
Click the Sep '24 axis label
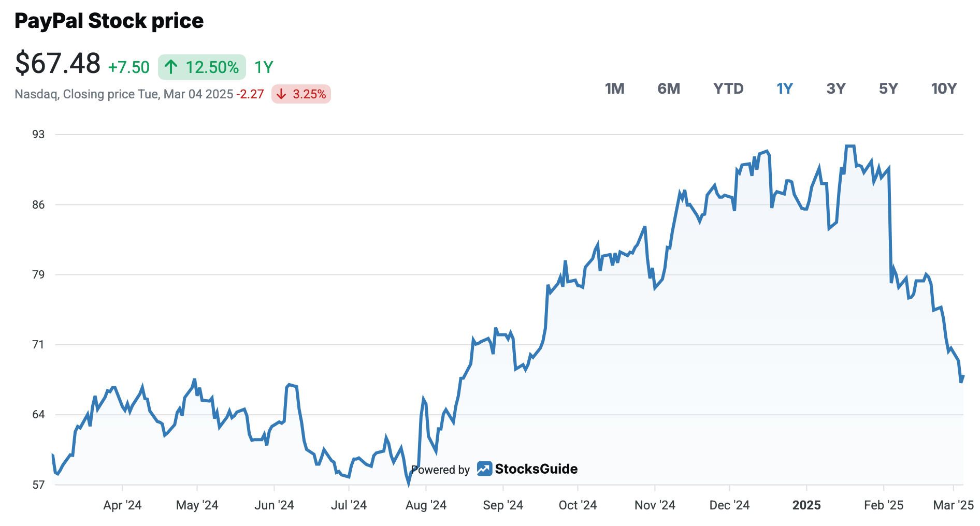click(503, 505)
